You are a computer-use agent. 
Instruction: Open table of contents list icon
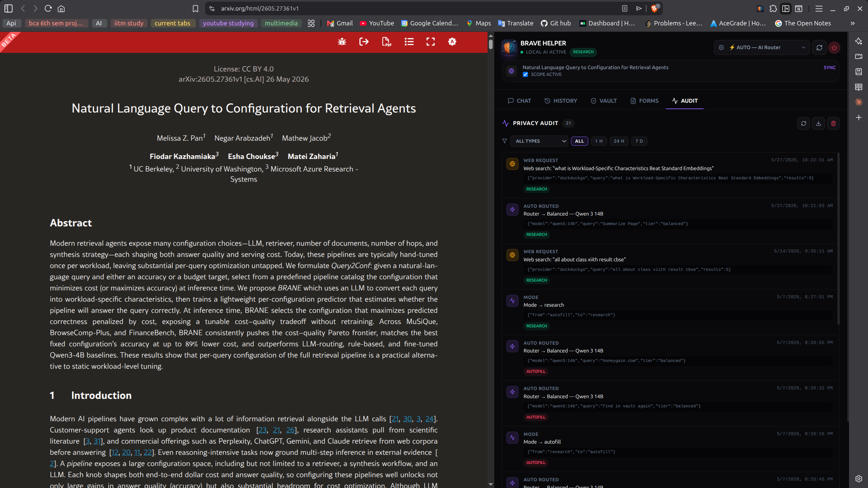(409, 42)
